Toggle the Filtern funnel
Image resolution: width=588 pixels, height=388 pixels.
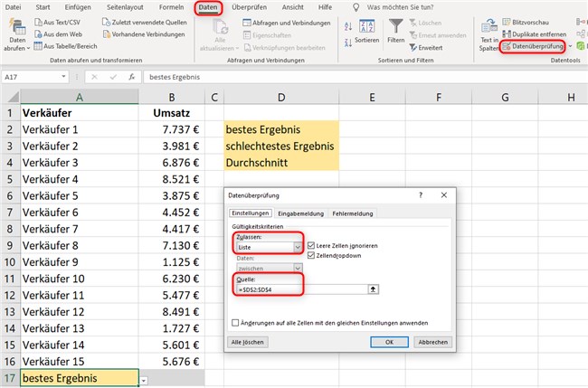(395, 32)
